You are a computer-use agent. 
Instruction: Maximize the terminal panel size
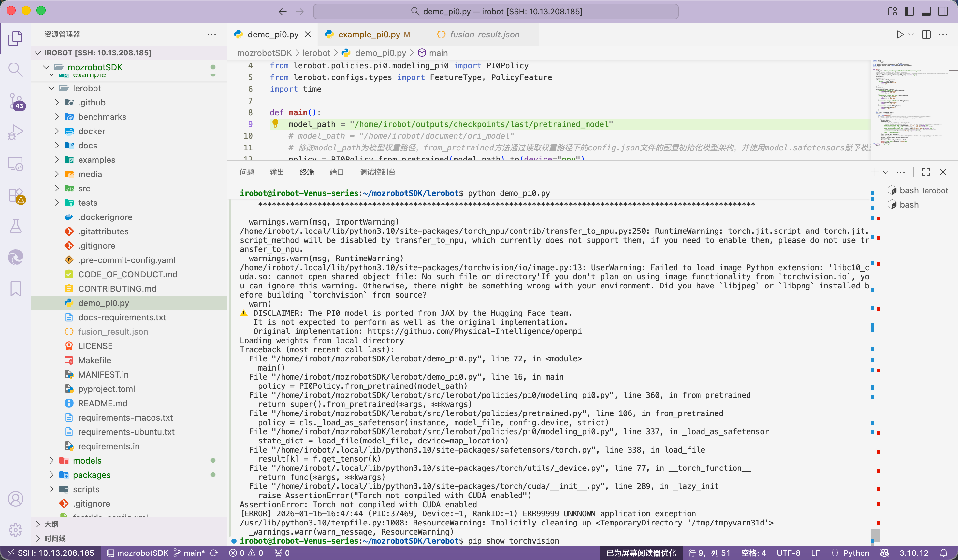click(926, 172)
